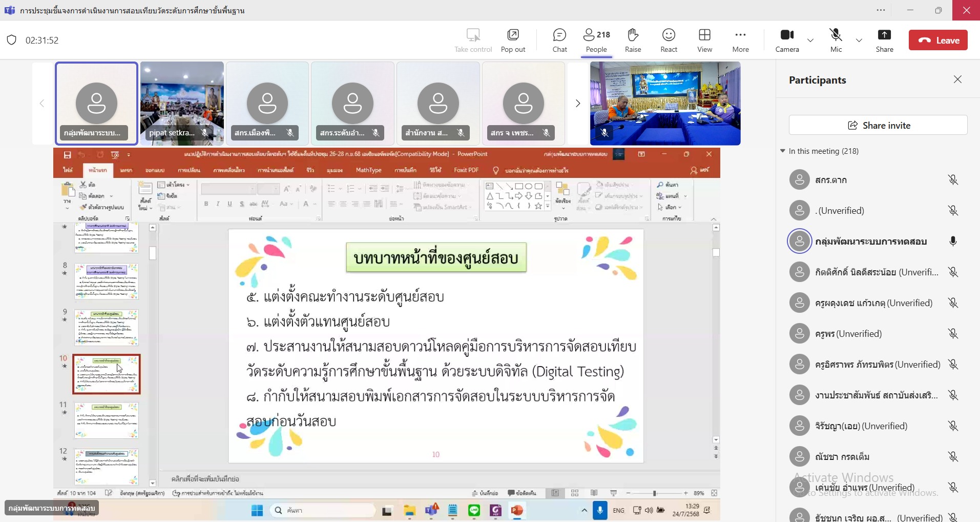
Task: Toggle Bold formatting in PowerPoint
Action: click(x=206, y=204)
